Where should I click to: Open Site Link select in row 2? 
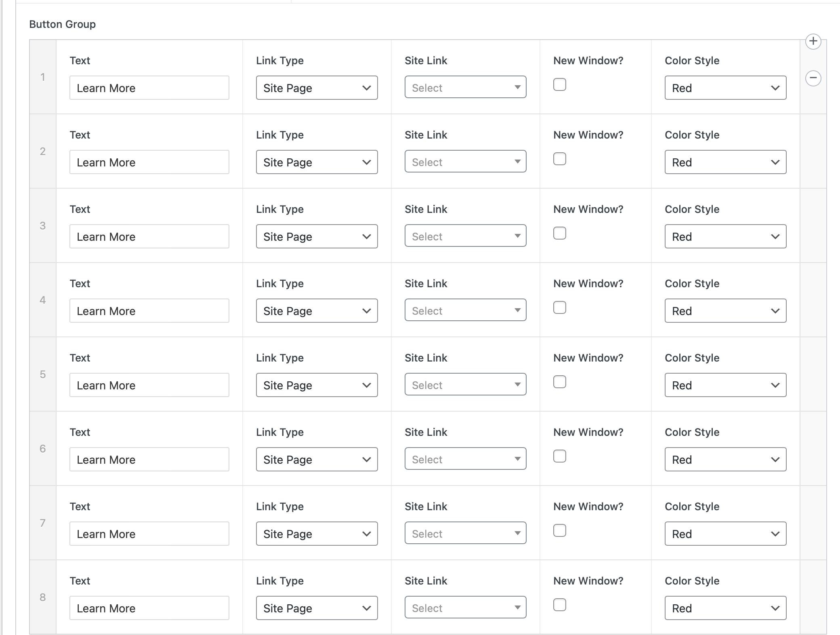465,161
